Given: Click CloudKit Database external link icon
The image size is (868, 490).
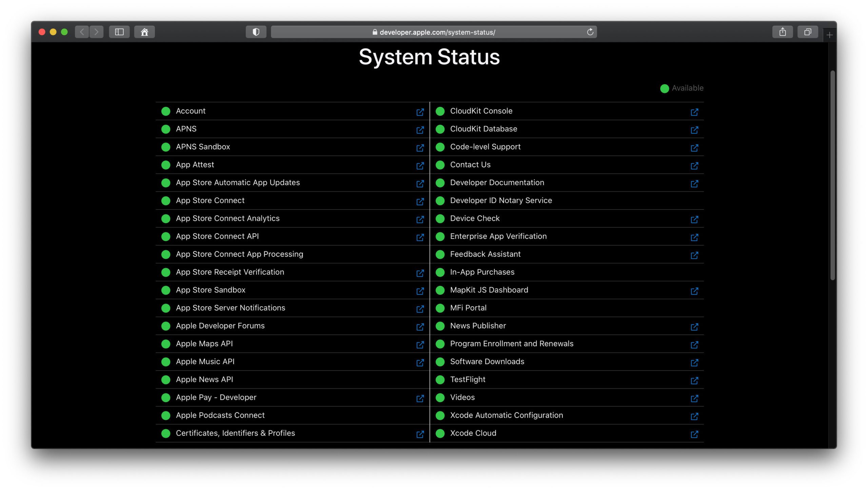Looking at the screenshot, I should [694, 130].
